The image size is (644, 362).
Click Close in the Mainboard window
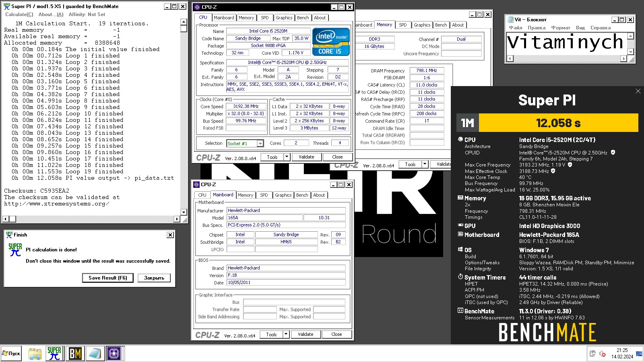336,334
